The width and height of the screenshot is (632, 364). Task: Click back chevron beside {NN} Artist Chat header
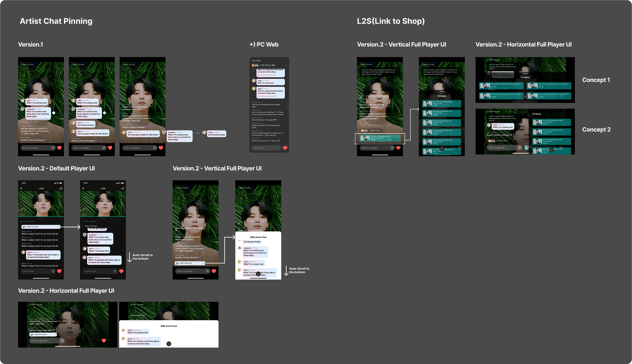(83, 226)
